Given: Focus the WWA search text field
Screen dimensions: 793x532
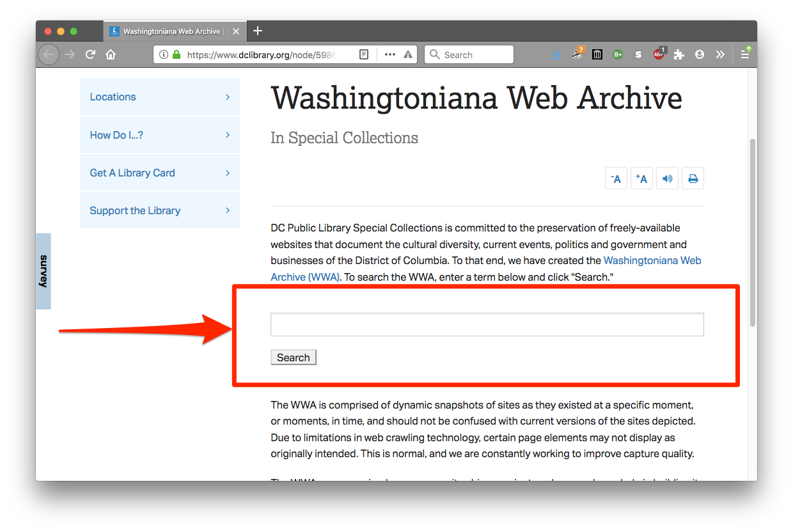Looking at the screenshot, I should (487, 324).
